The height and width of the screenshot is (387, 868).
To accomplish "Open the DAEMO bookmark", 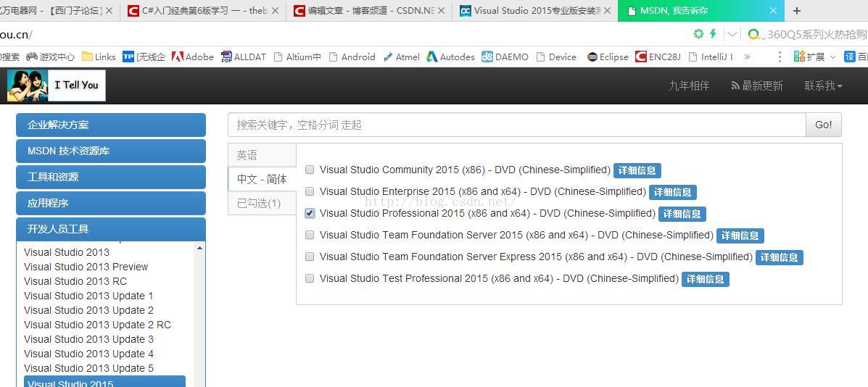I will pyautogui.click(x=505, y=57).
